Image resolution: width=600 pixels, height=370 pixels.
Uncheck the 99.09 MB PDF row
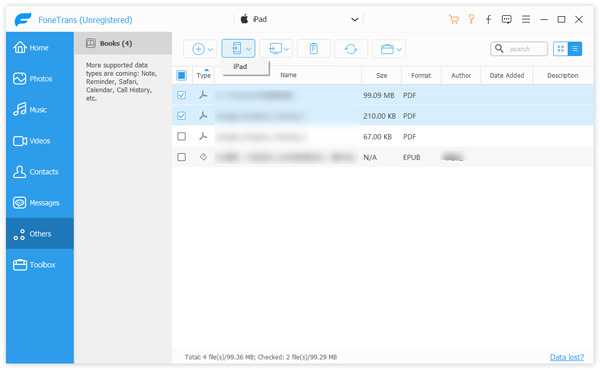(182, 95)
